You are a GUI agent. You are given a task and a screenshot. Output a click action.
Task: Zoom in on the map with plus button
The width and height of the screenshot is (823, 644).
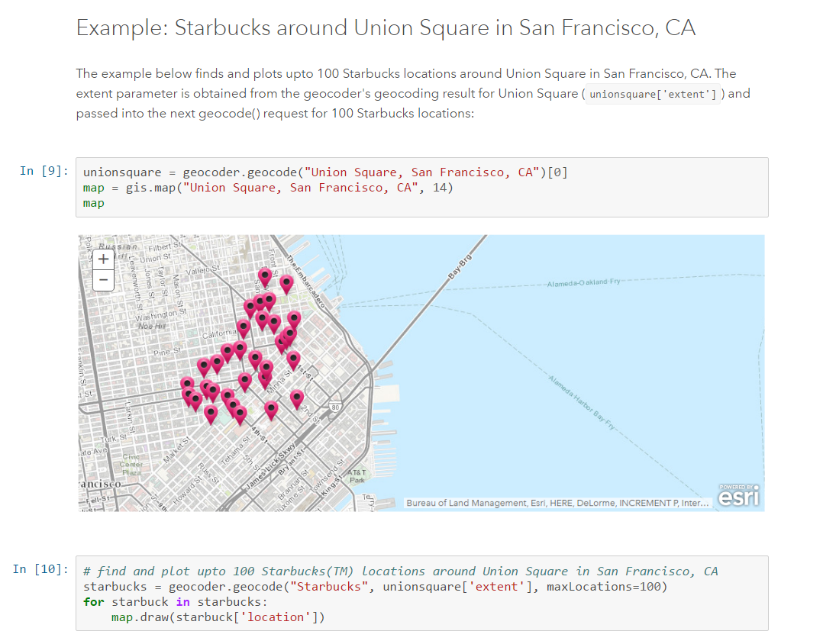point(103,259)
